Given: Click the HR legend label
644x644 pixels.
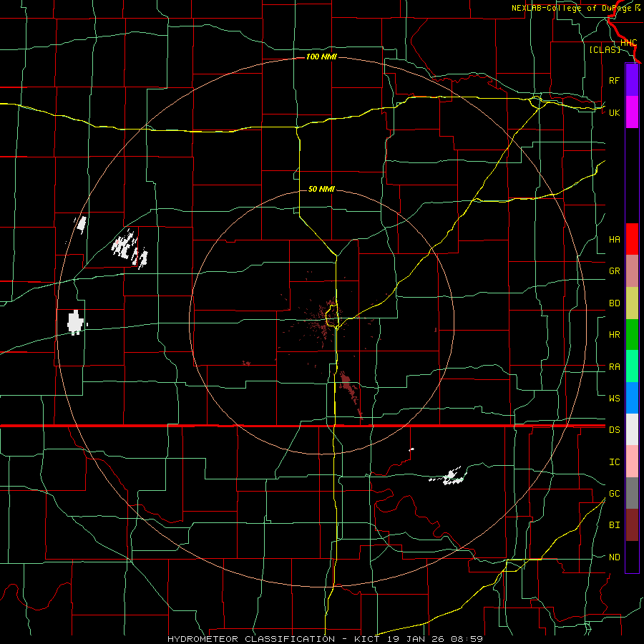Looking at the screenshot, I should point(614,335).
